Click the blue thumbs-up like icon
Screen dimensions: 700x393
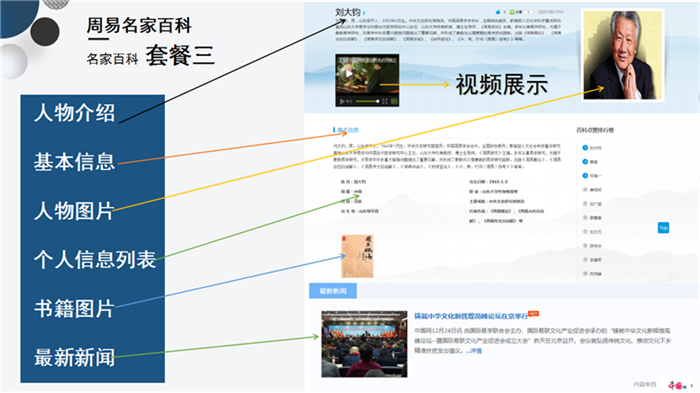click(x=498, y=12)
